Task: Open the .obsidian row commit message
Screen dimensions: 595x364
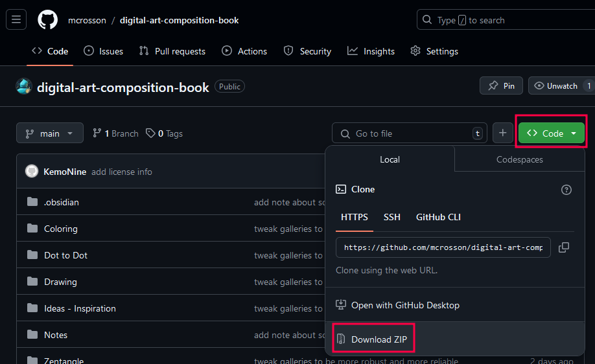Action: tap(290, 202)
